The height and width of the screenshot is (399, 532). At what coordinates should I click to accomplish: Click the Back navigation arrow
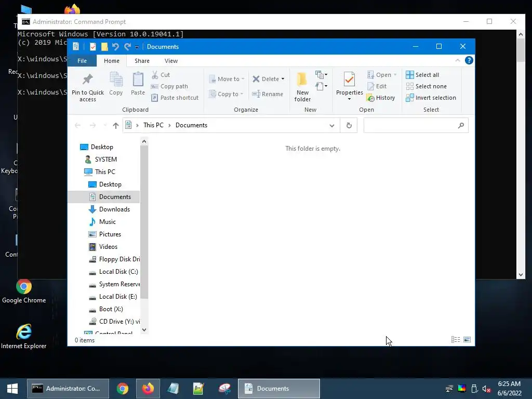click(x=77, y=126)
